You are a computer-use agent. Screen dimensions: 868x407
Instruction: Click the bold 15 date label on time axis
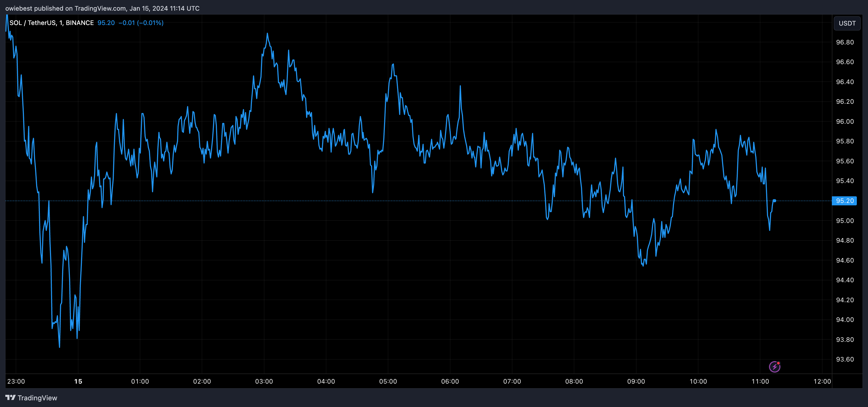(x=78, y=381)
